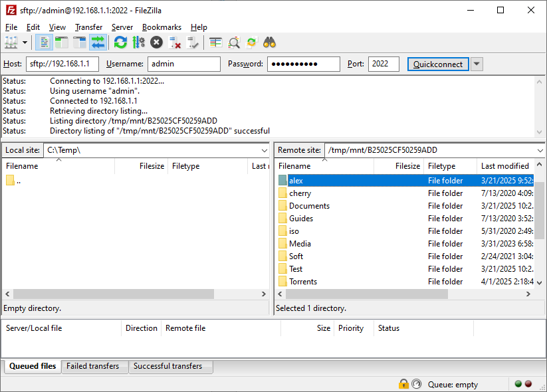Open the Remote site path dropdown
547x392 pixels.
click(539, 151)
